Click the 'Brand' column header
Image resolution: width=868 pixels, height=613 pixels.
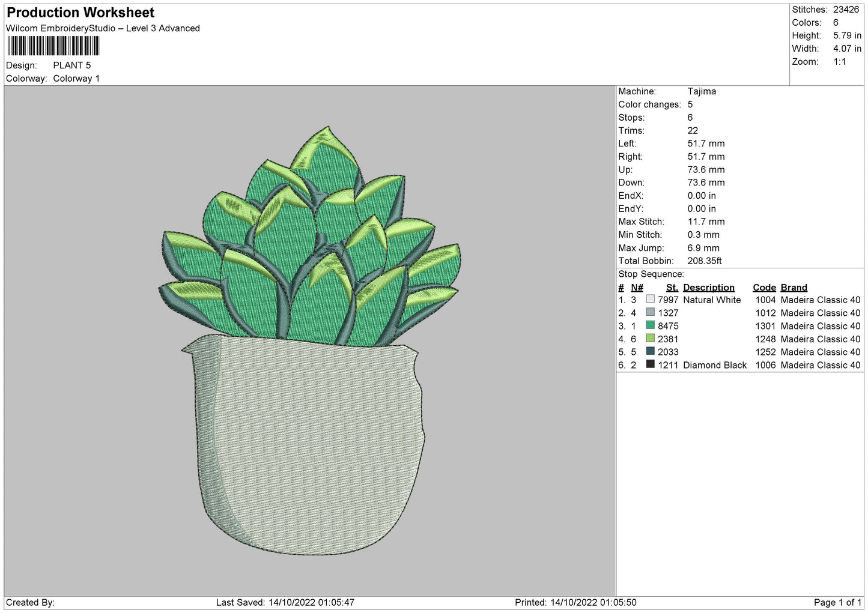(794, 288)
